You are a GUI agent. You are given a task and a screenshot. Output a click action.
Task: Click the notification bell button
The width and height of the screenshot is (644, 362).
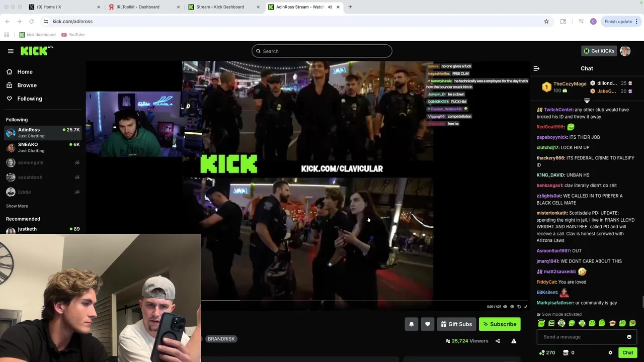412,324
